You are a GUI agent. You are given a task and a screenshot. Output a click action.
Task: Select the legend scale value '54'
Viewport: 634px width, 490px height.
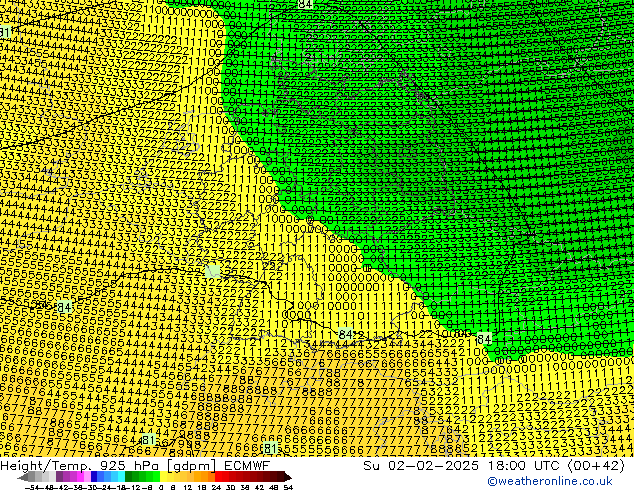pos(288,488)
